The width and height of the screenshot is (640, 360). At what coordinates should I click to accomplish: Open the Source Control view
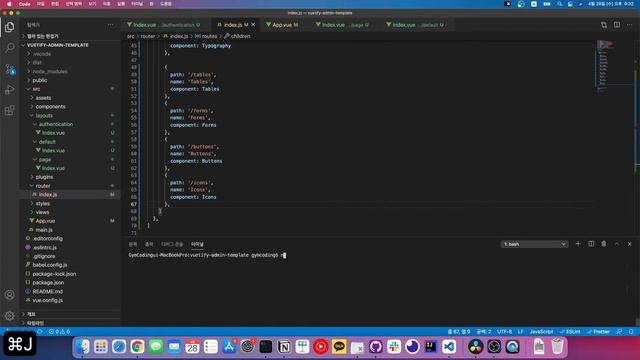point(9,69)
